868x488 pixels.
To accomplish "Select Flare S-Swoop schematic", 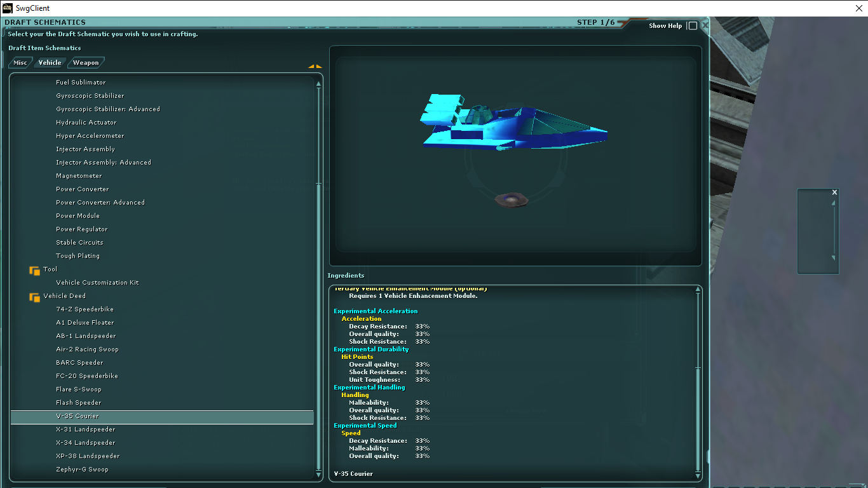I will (x=79, y=390).
